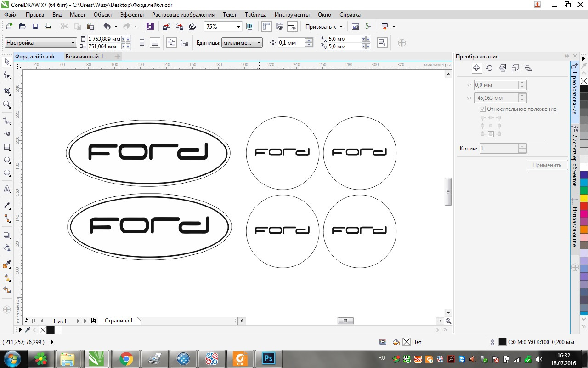Set landscape page orientation
The height and width of the screenshot is (368, 588).
point(155,43)
